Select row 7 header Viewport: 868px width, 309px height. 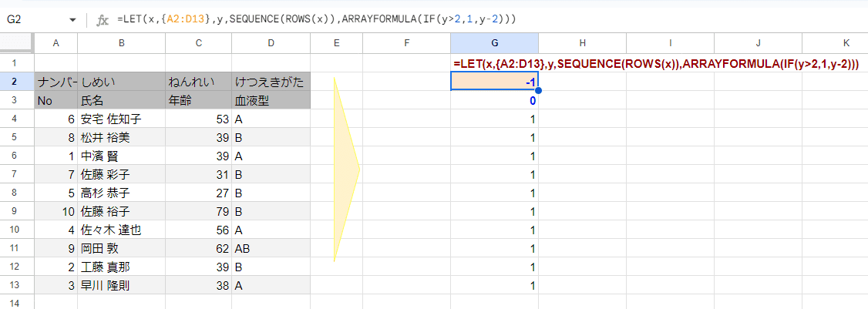[17, 174]
